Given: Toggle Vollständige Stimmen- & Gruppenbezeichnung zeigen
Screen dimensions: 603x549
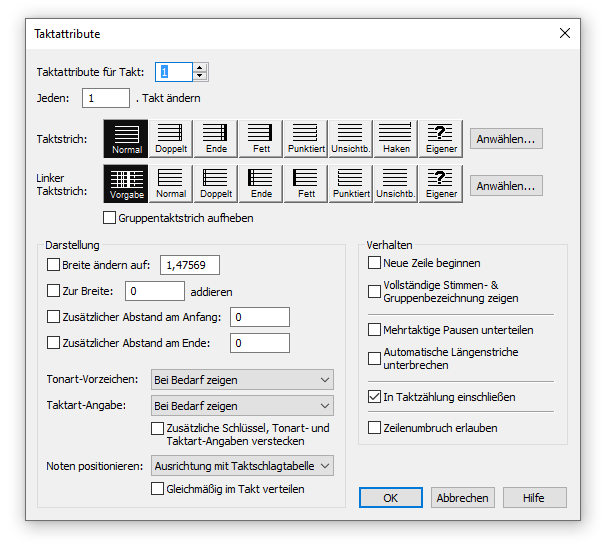Looking at the screenshot, I should pyautogui.click(x=374, y=291).
